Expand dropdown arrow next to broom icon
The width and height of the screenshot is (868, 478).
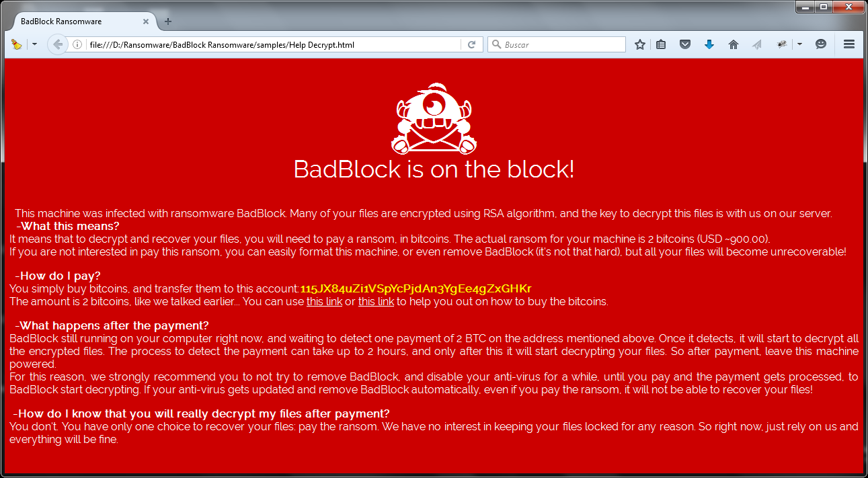(34, 44)
